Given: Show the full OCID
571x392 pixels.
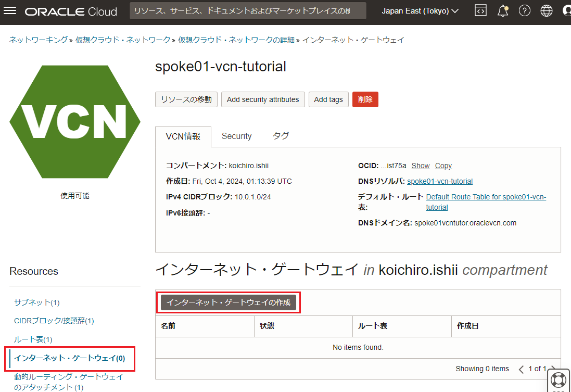Looking at the screenshot, I should point(420,166).
